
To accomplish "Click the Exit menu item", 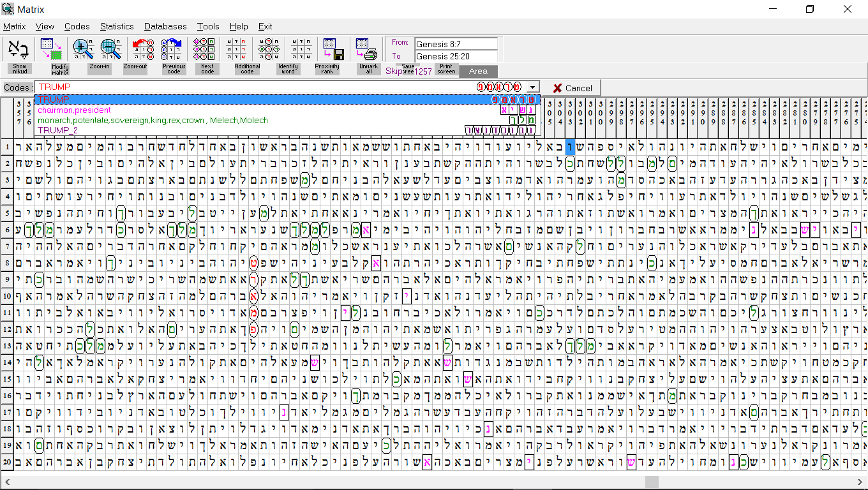I will coord(265,26).
